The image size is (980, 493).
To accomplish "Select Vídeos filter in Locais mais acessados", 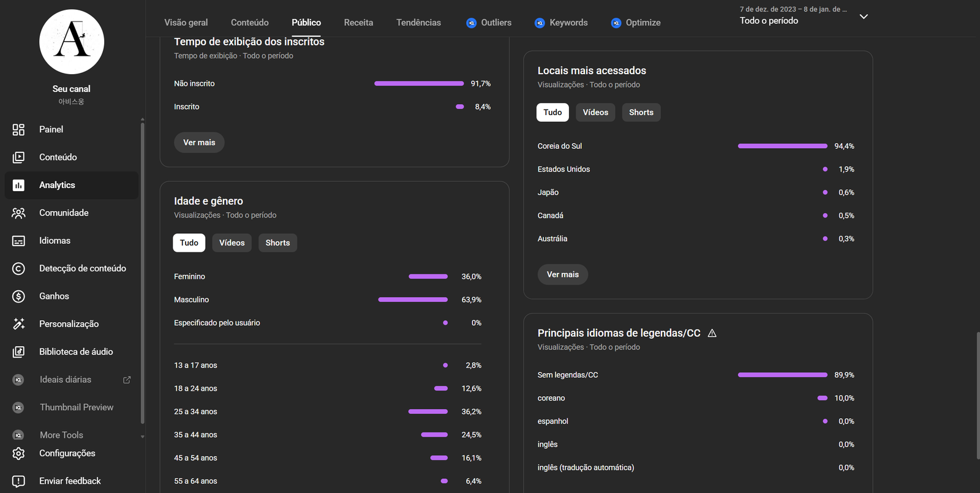I will (595, 113).
